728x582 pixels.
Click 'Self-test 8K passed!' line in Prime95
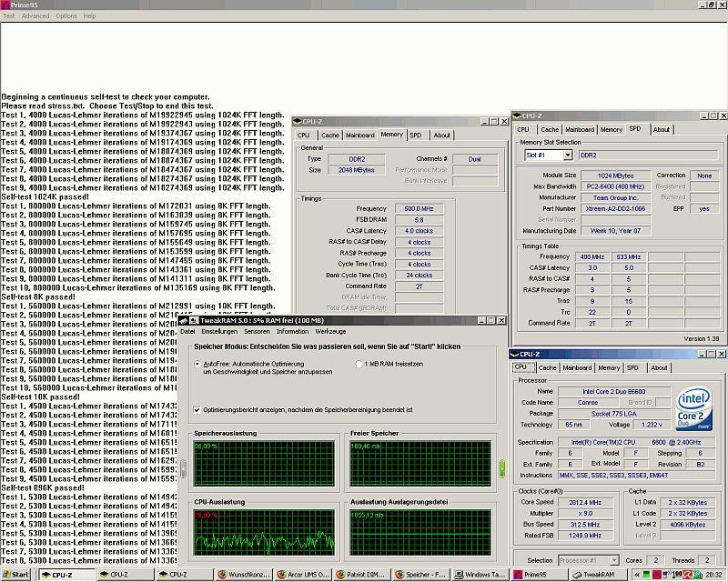coord(38,297)
